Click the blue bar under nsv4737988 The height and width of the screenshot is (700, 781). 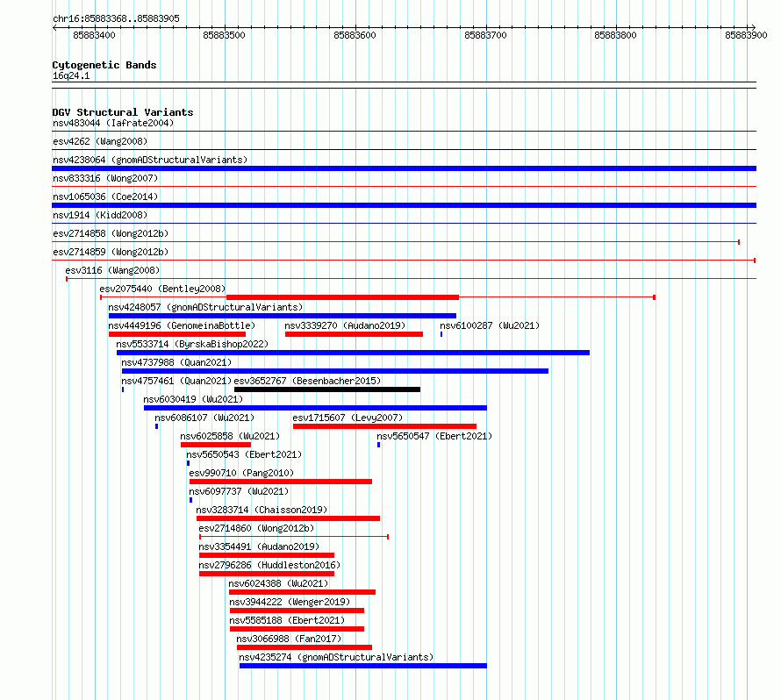point(335,371)
